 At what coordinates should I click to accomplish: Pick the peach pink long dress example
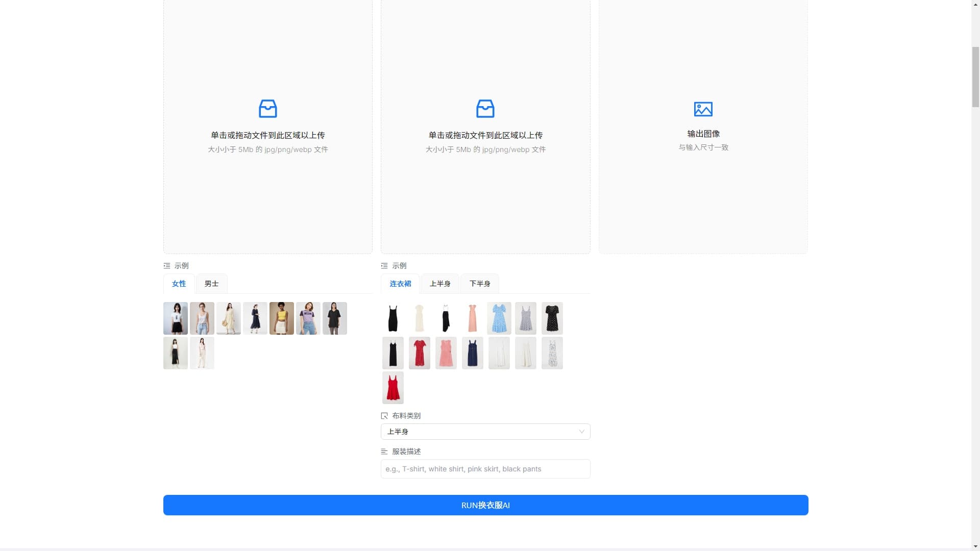coord(473,318)
